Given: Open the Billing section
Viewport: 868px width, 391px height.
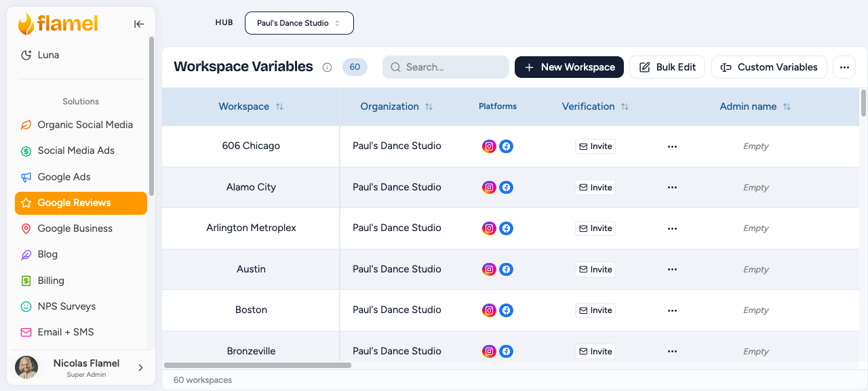Looking at the screenshot, I should pyautogui.click(x=81, y=281).
